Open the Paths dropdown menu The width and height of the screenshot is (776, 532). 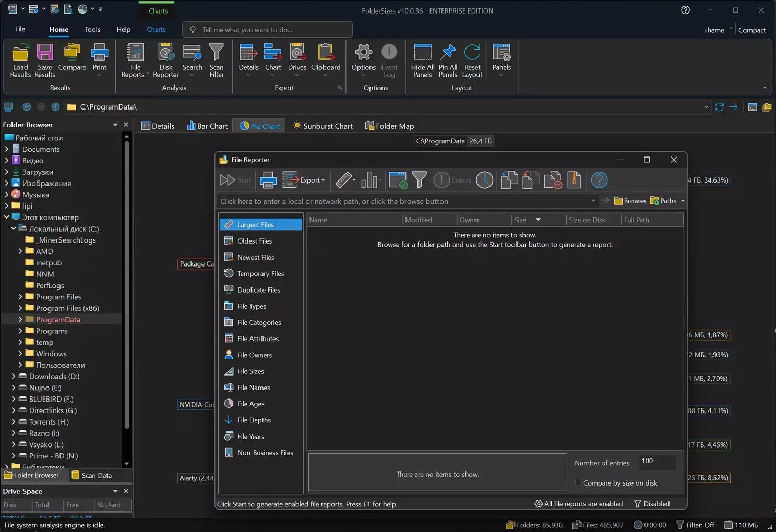682,201
